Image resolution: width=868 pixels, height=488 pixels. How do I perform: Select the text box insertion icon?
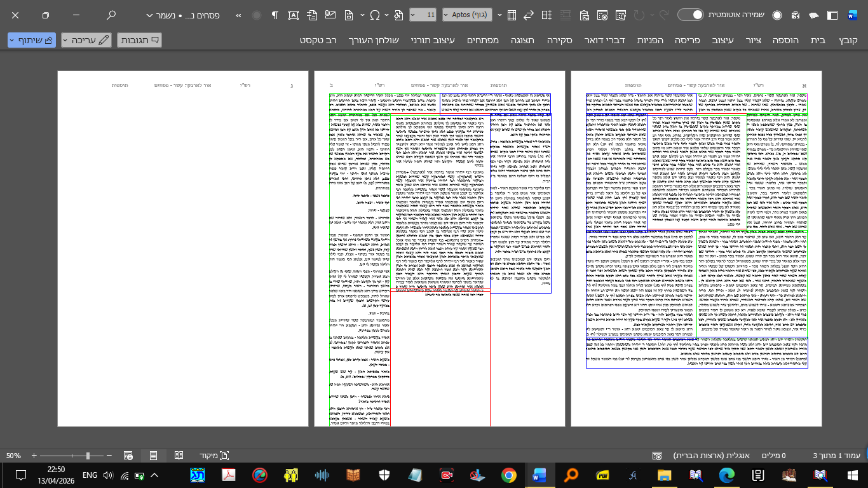294,14
